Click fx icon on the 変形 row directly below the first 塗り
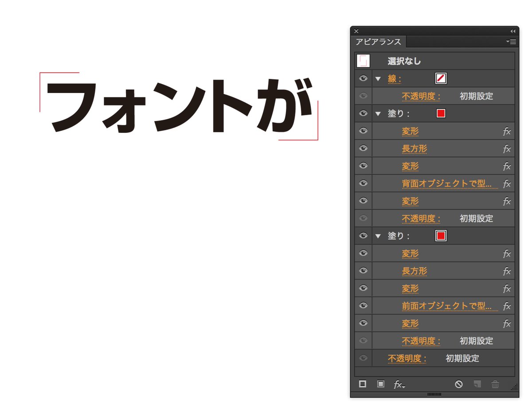Screen dimensions: 532x416 click(x=507, y=131)
